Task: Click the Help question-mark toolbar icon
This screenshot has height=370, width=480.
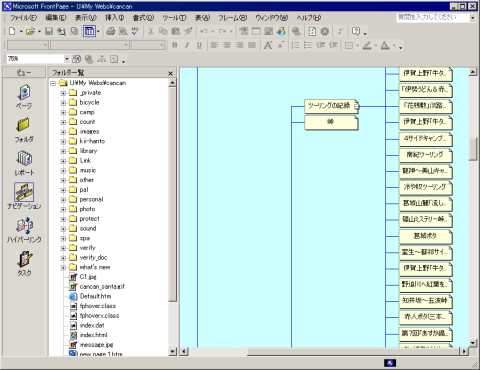Action: click(356, 31)
